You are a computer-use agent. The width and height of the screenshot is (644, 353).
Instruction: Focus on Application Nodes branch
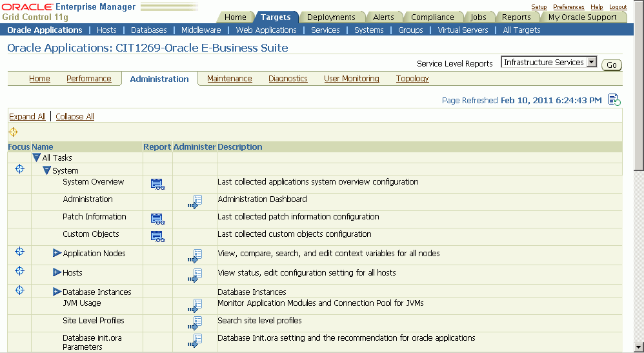(x=19, y=252)
